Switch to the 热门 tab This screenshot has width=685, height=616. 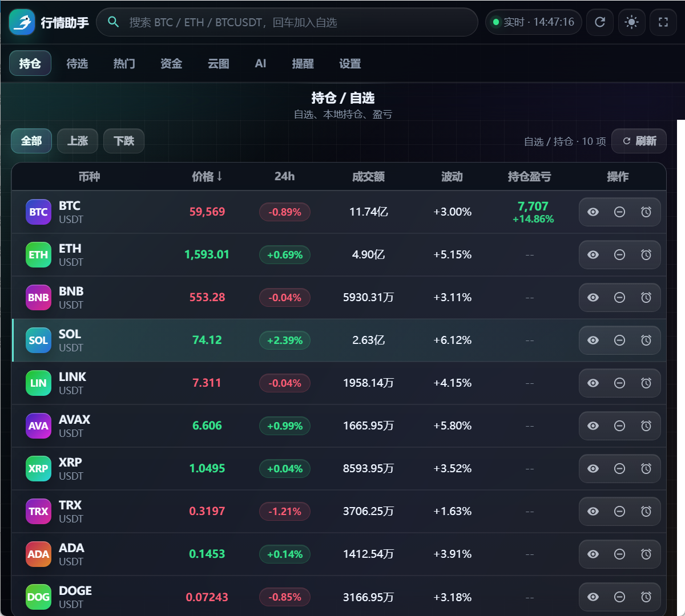pos(124,63)
